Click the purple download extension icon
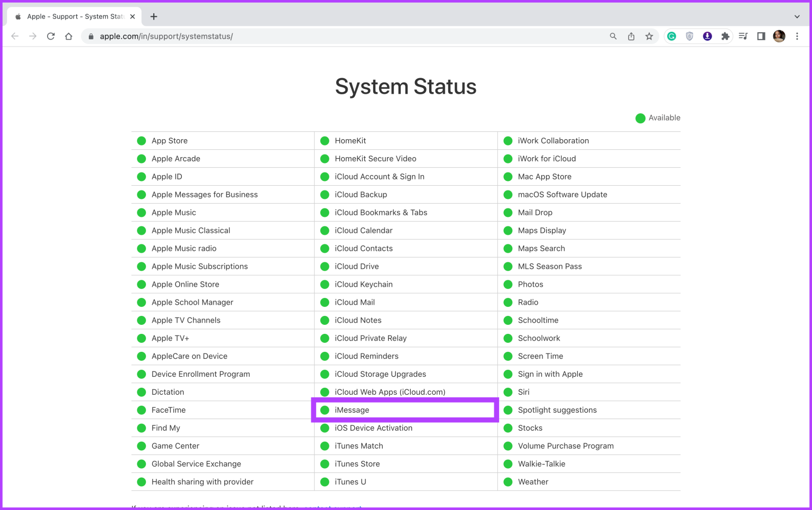Image resolution: width=812 pixels, height=510 pixels. click(707, 37)
